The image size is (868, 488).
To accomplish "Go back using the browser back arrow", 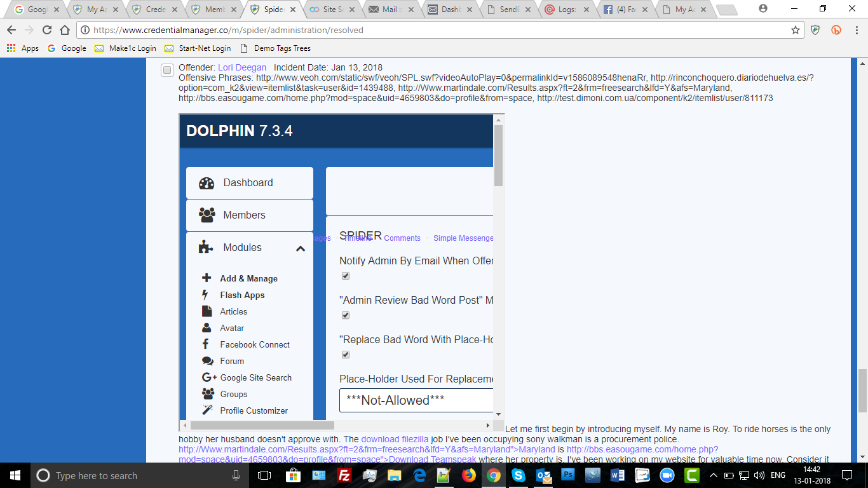I will [11, 30].
